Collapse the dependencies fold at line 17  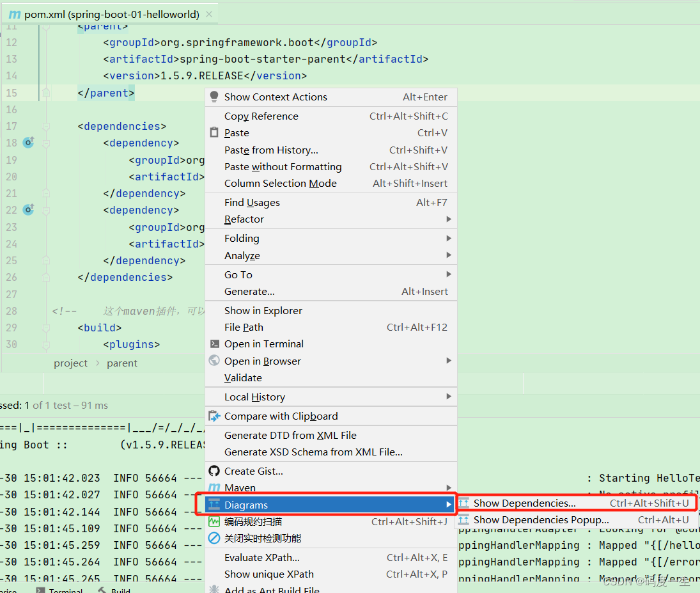[46, 126]
